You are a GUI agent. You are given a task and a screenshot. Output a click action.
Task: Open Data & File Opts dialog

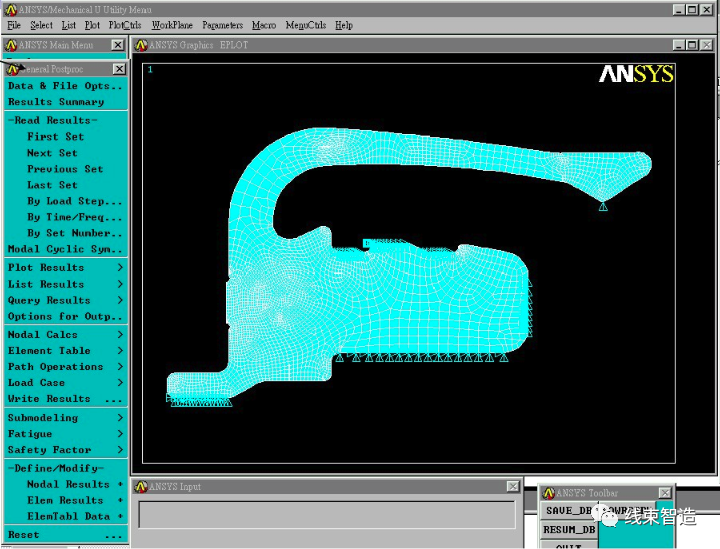point(64,86)
